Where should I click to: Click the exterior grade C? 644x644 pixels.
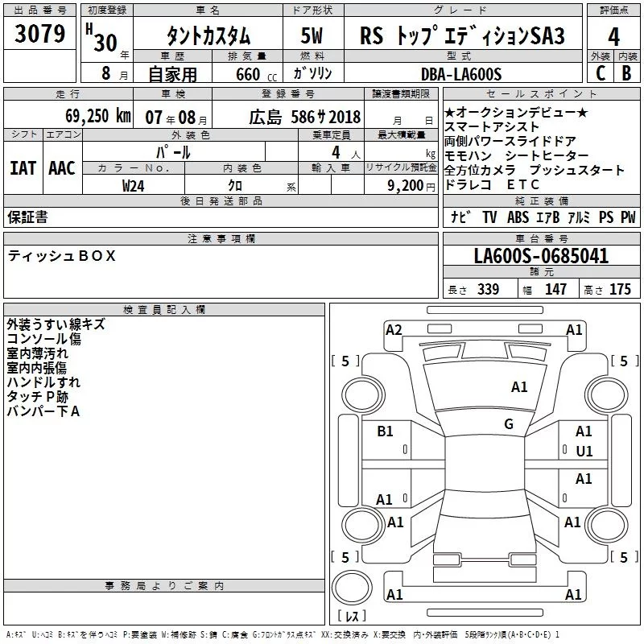pos(601,73)
